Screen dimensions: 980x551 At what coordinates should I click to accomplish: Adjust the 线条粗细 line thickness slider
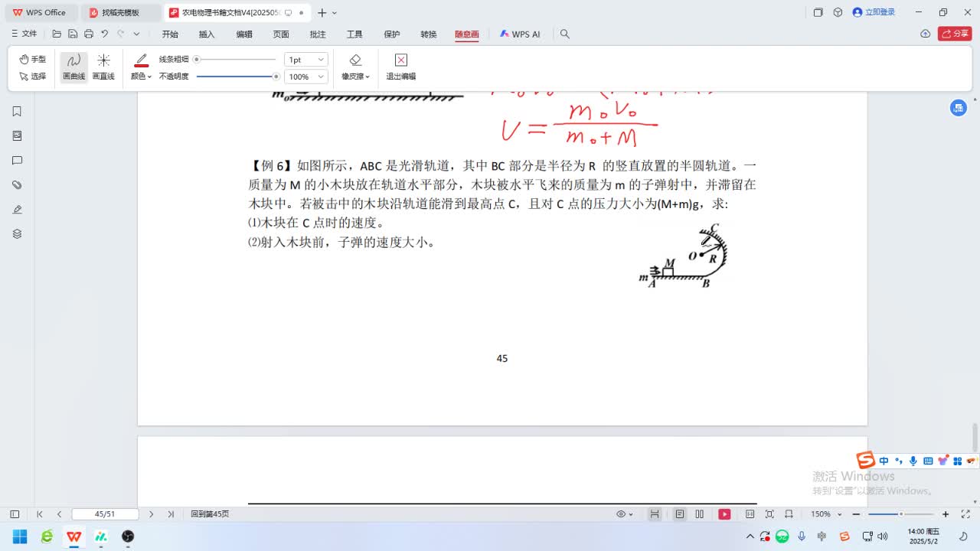(236, 59)
